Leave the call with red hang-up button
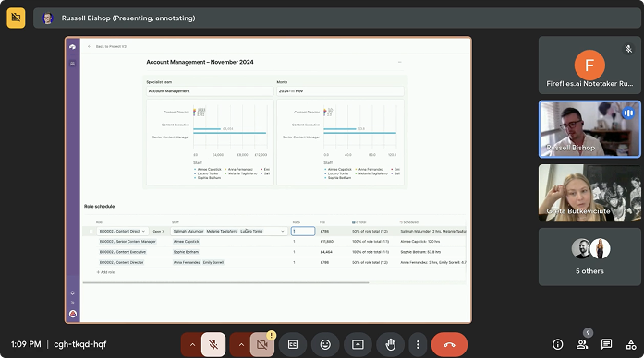Image resolution: width=644 pixels, height=358 pixels. 449,344
